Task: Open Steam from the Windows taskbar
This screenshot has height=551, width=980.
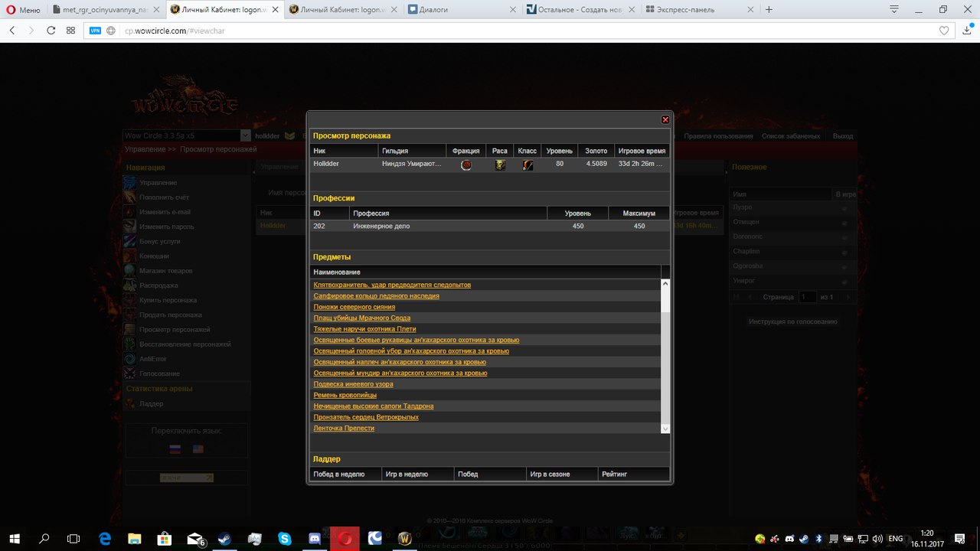Action: (x=225, y=539)
